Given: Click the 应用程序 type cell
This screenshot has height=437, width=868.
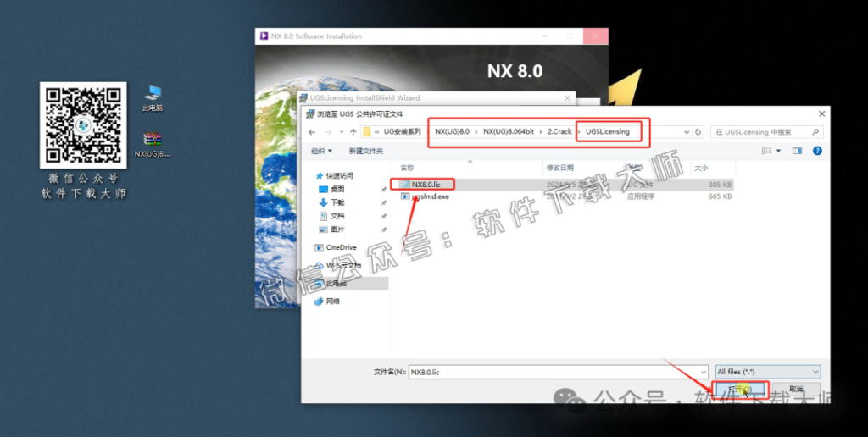Looking at the screenshot, I should point(641,196).
